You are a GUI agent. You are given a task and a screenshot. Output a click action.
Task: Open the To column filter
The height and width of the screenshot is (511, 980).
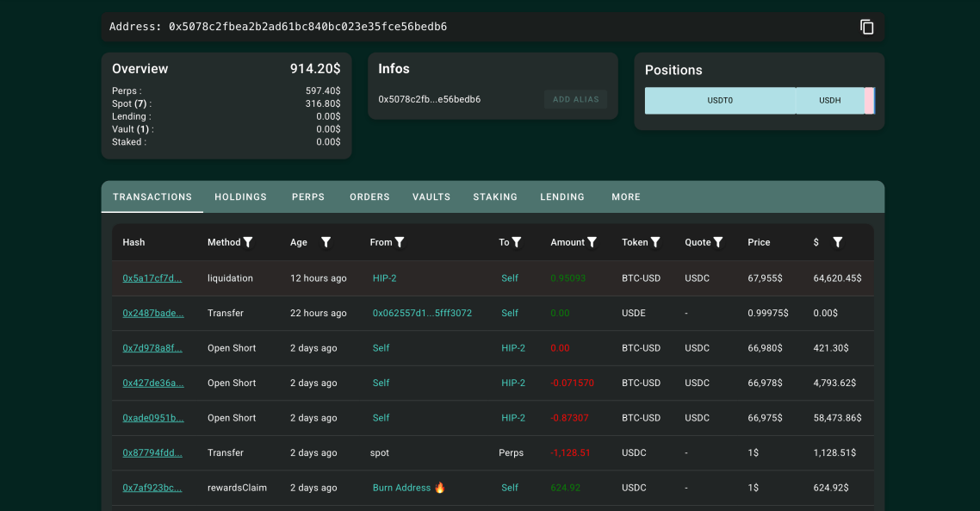click(x=517, y=243)
